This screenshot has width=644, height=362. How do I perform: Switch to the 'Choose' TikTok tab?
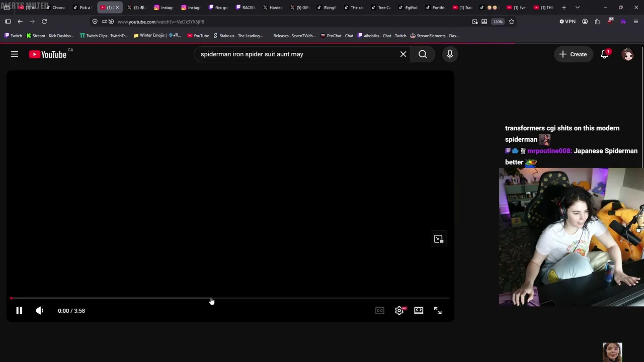point(55,8)
